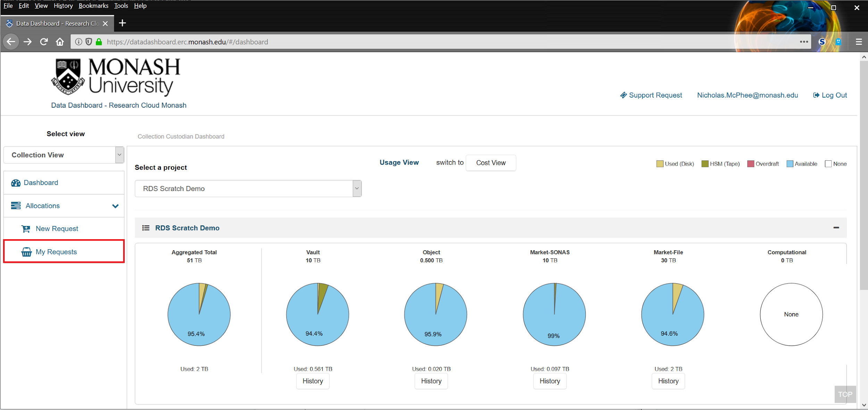The image size is (868, 410).
Task: Open the Firefox hamburger menu
Action: pyautogui.click(x=859, y=42)
